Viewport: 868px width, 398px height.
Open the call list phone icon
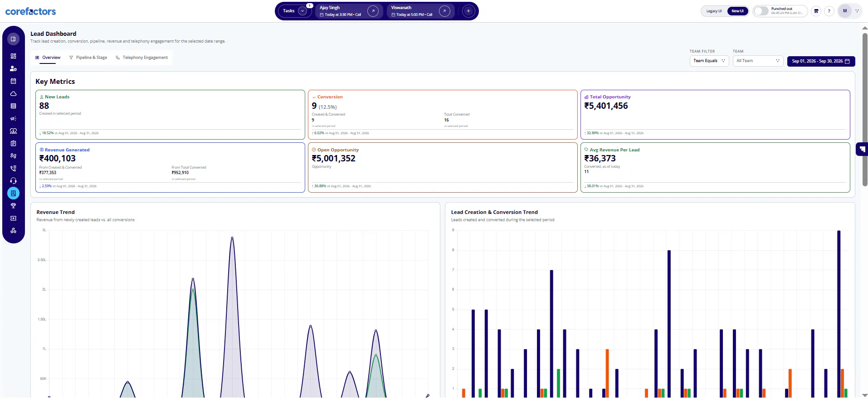[x=13, y=168]
